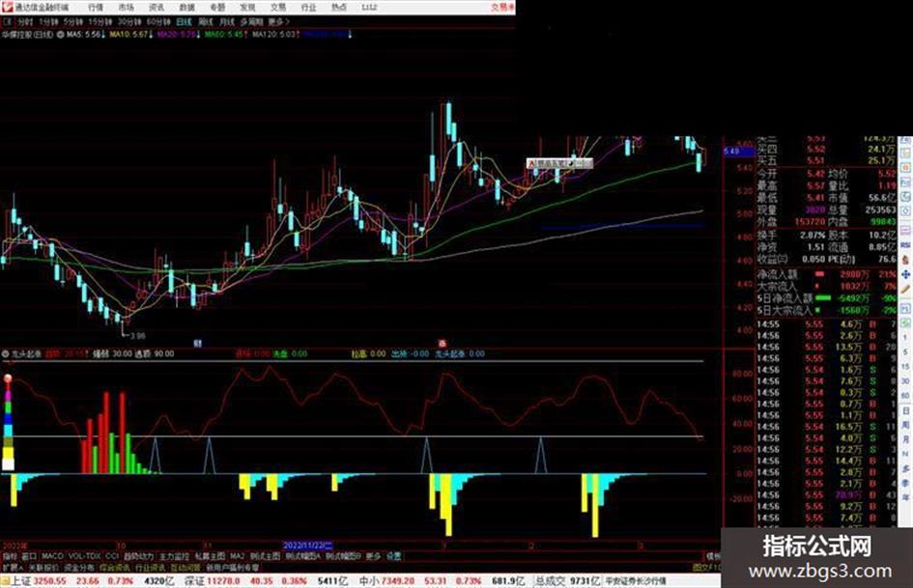Select the 趋势动力 indicator tab
The height and width of the screenshot is (588, 913).
click(138, 556)
